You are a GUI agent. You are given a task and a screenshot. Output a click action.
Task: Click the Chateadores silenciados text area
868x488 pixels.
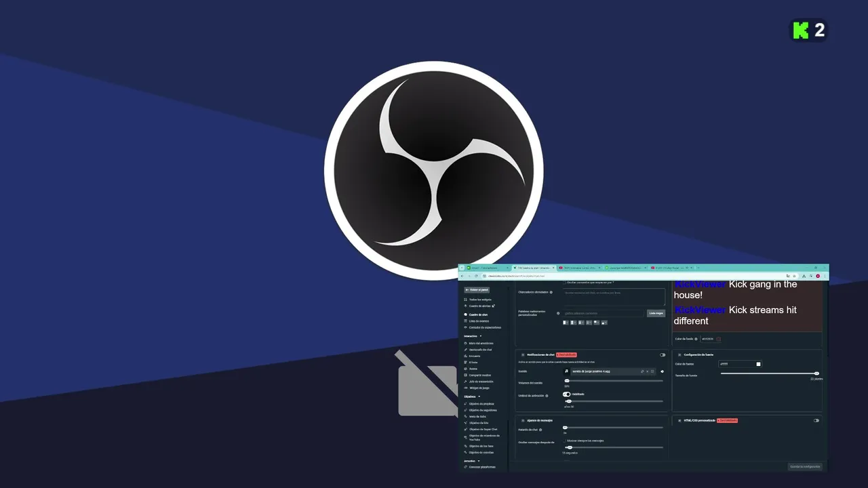614,297
